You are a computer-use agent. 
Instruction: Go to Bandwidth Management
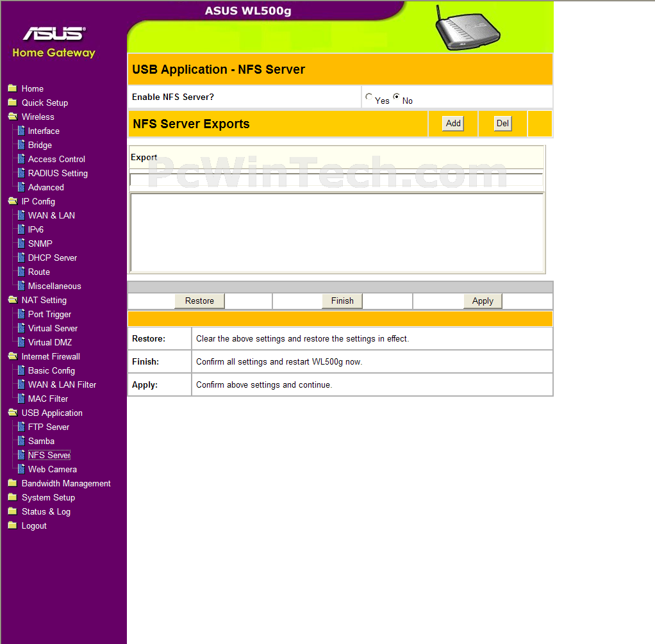pyautogui.click(x=66, y=484)
